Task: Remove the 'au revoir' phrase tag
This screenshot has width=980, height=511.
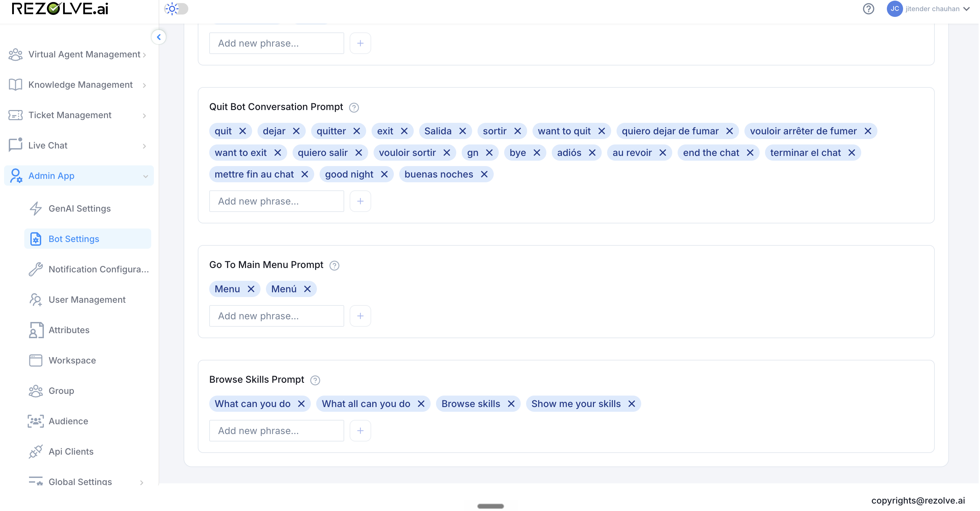Action: pos(663,153)
